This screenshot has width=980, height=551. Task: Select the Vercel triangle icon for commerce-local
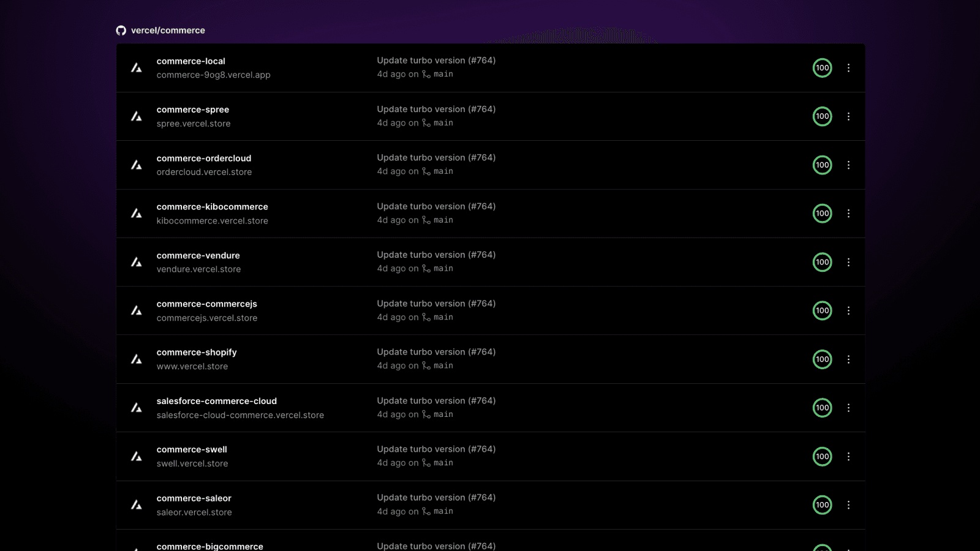pyautogui.click(x=136, y=68)
